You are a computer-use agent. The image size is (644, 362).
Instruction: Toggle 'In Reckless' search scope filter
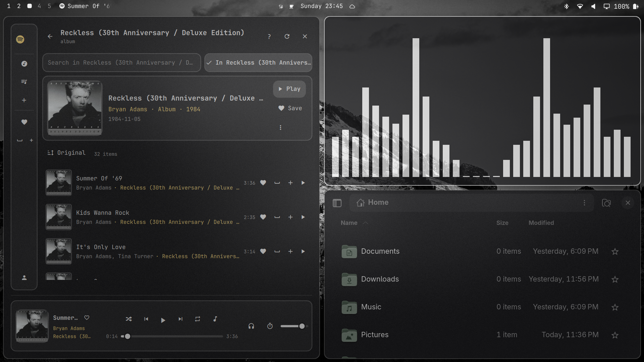tap(258, 63)
